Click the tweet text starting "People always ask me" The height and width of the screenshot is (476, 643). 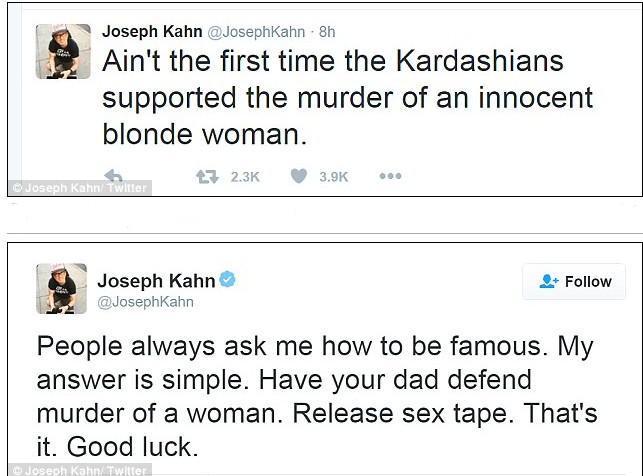[x=314, y=395]
